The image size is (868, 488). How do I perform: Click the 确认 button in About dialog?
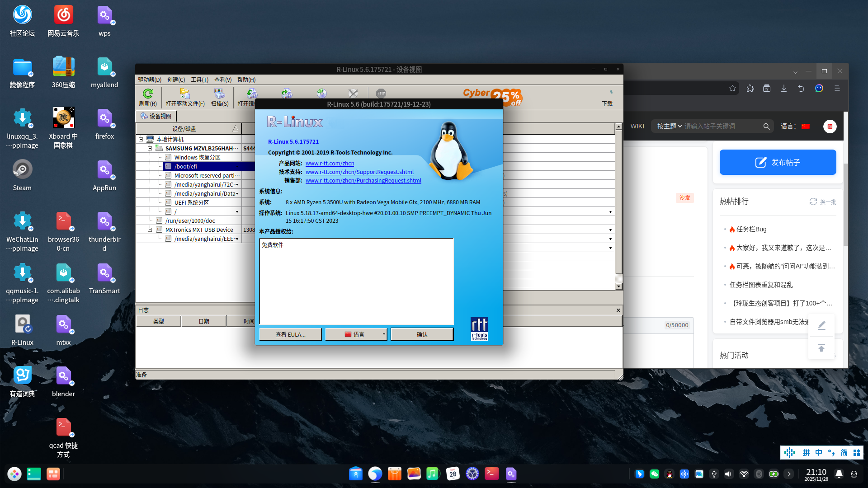pyautogui.click(x=422, y=334)
